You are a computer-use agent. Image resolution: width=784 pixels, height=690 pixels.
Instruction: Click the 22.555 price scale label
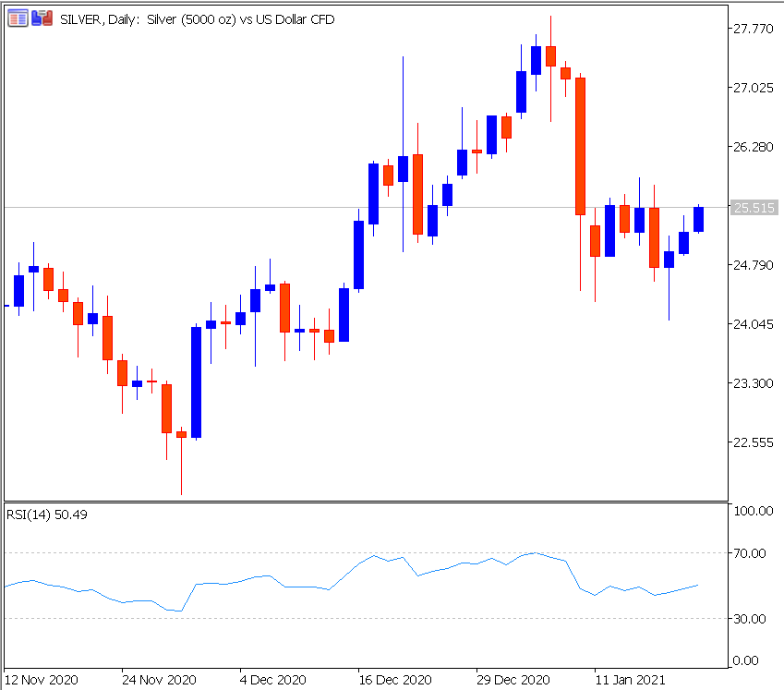point(753,442)
